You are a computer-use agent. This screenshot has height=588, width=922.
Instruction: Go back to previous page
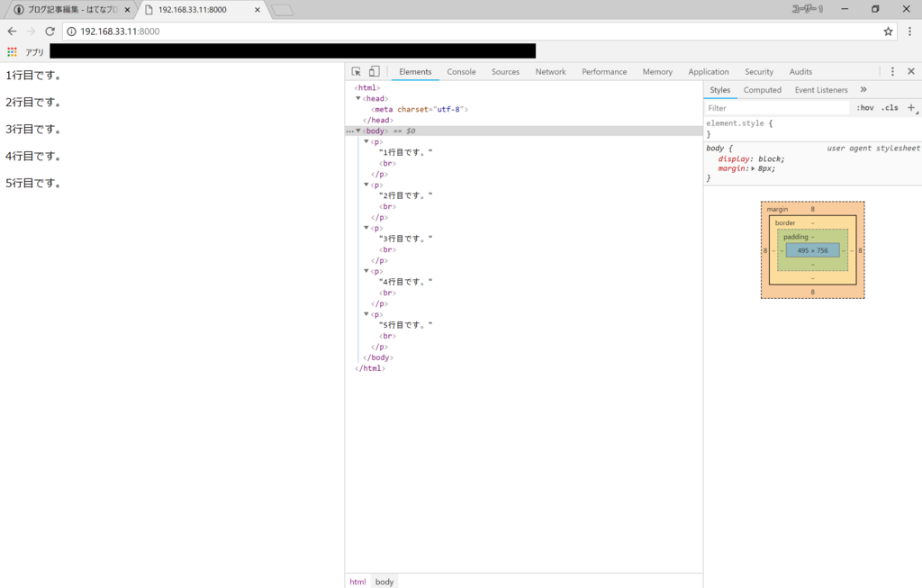click(x=13, y=32)
